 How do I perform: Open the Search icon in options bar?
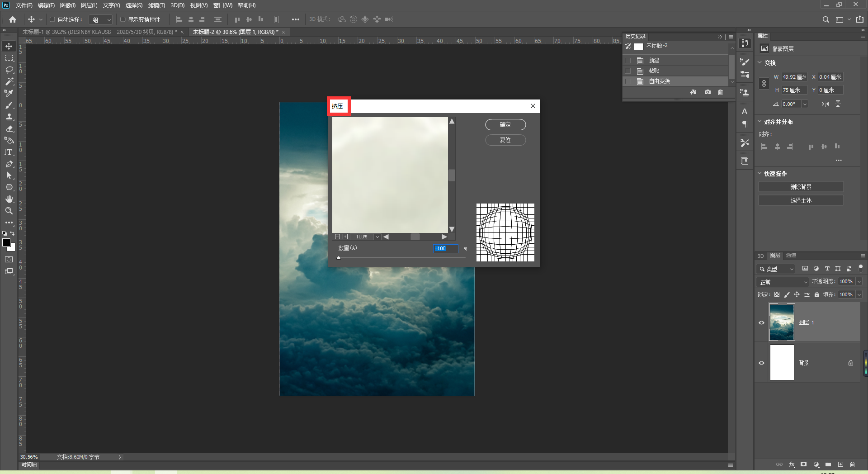pos(826,19)
